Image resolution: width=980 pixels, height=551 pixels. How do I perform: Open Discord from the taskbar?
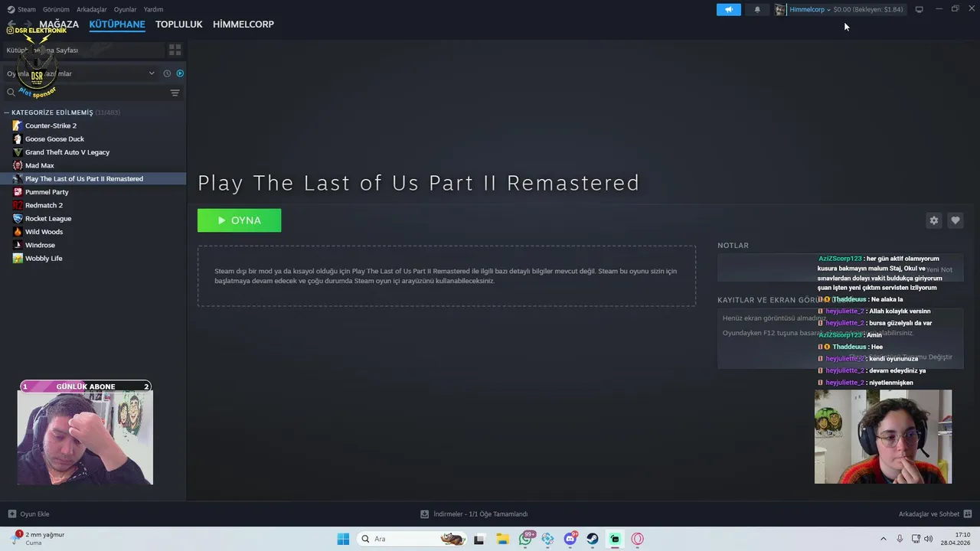[x=570, y=539]
